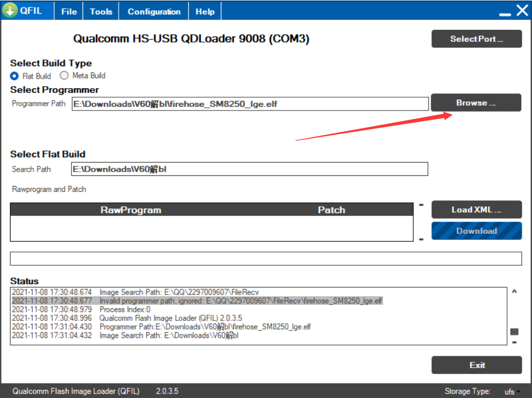Image resolution: width=532 pixels, height=398 pixels.
Task: Click the minus icon below Status log icons
Action: (x=514, y=342)
